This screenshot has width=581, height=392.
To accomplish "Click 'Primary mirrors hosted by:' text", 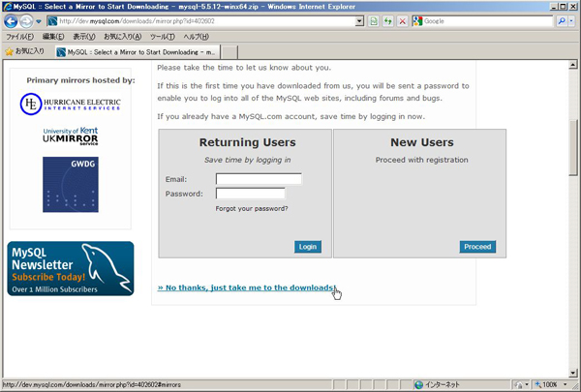I will pos(80,80).
